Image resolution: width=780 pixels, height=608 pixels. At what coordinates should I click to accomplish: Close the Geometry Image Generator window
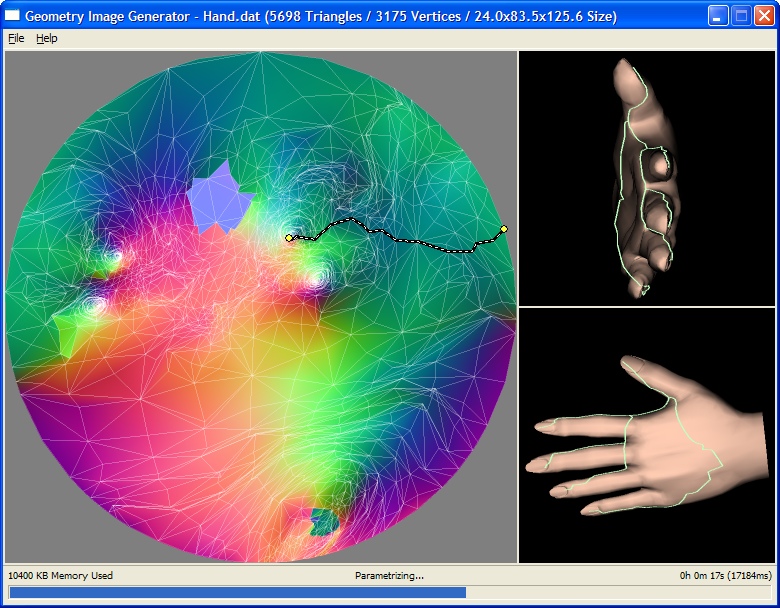[x=764, y=16]
